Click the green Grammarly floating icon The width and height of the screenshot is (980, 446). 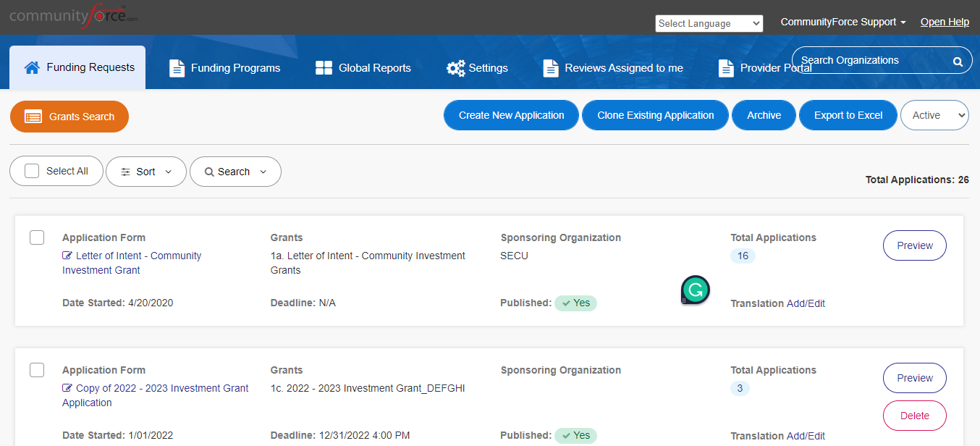695,290
